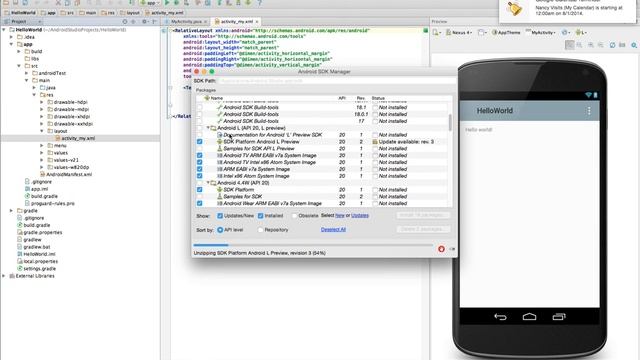
Task: Collapse the Android 4.4W (API 20) group
Action: tap(208, 183)
